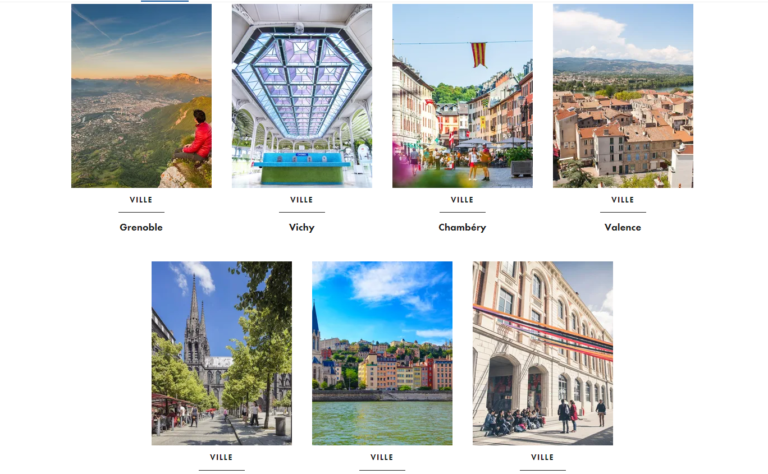Open the Grenoble mountain view photo
This screenshot has width=768, height=474.
click(141, 96)
